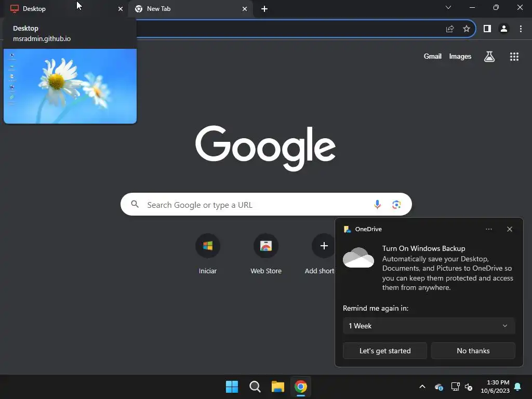
Task: Dismiss the OneDrive notification
Action: 510,229
